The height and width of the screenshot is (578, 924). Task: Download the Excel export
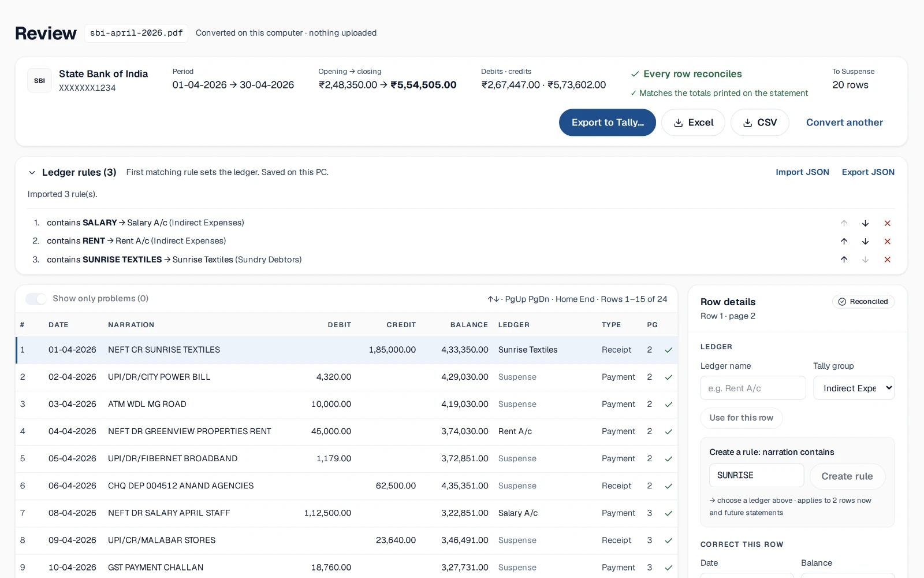pos(693,123)
